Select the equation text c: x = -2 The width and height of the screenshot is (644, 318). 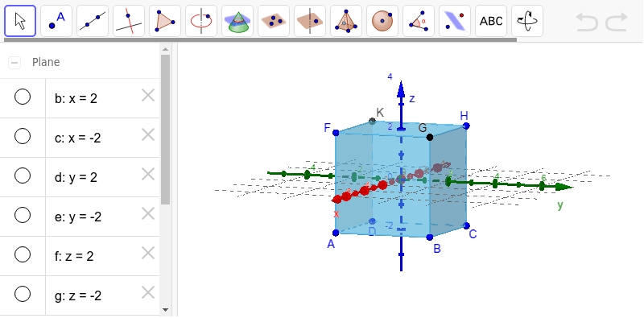coord(77,138)
